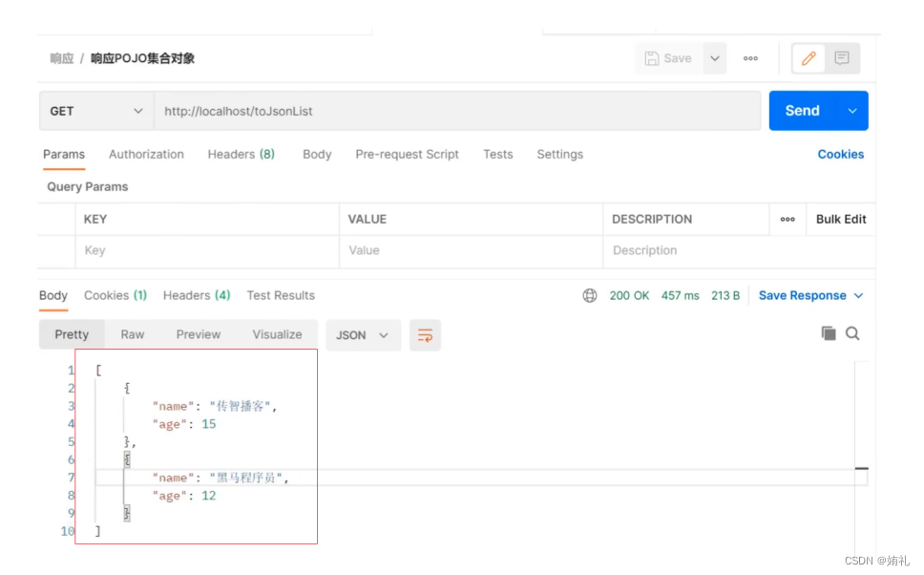Viewport: 924px width, 575px height.
Task: Toggle the line wrap icon
Action: 425,335
